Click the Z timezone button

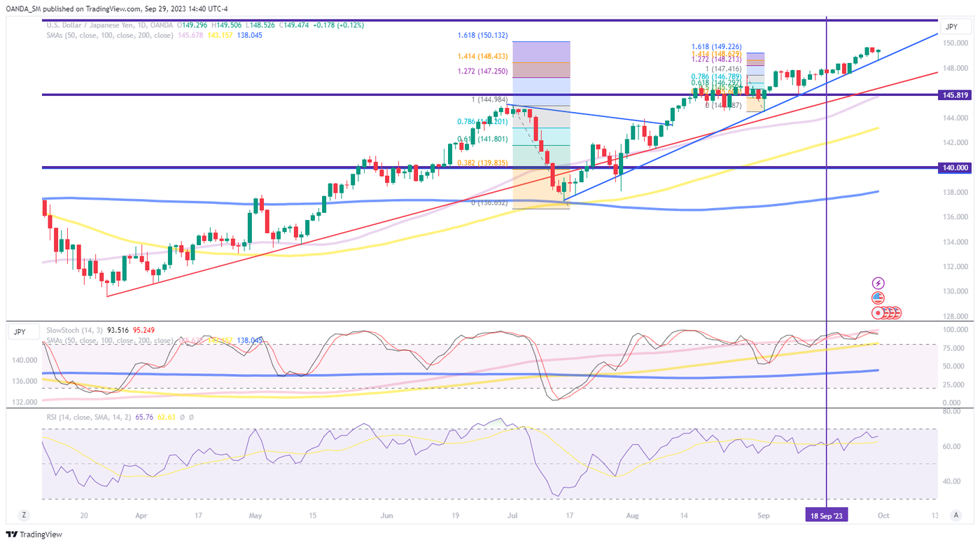[24, 515]
